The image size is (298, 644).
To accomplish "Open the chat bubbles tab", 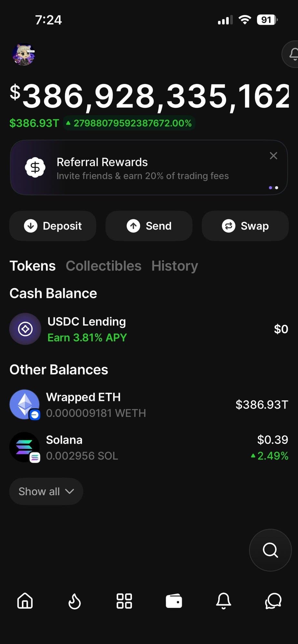I will click(x=273, y=601).
